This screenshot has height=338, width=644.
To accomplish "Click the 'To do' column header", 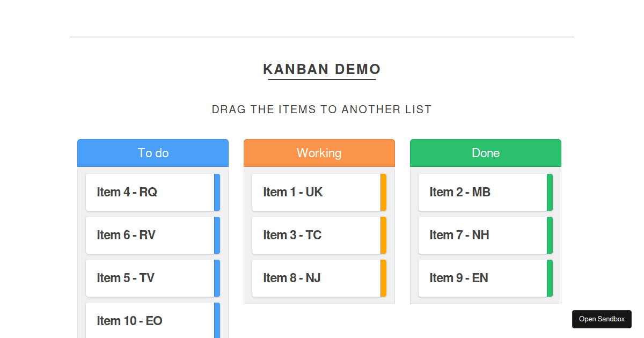I will pos(153,153).
